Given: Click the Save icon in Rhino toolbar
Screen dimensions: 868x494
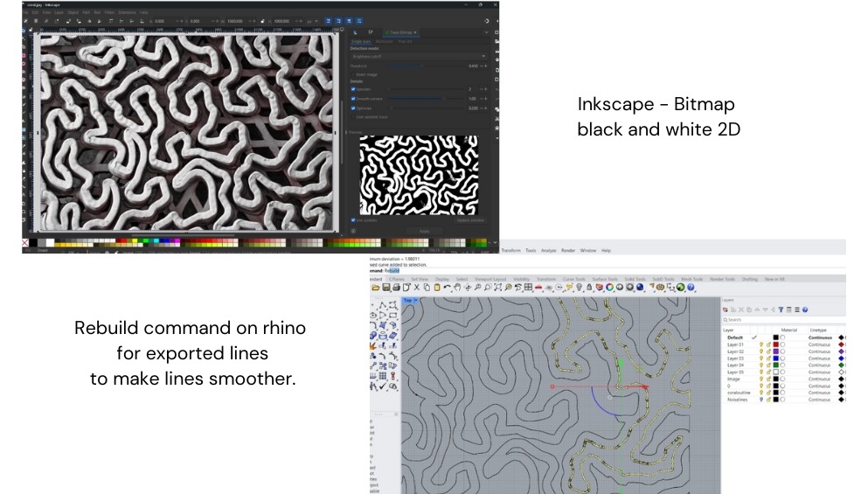Looking at the screenshot, I should tap(386, 287).
